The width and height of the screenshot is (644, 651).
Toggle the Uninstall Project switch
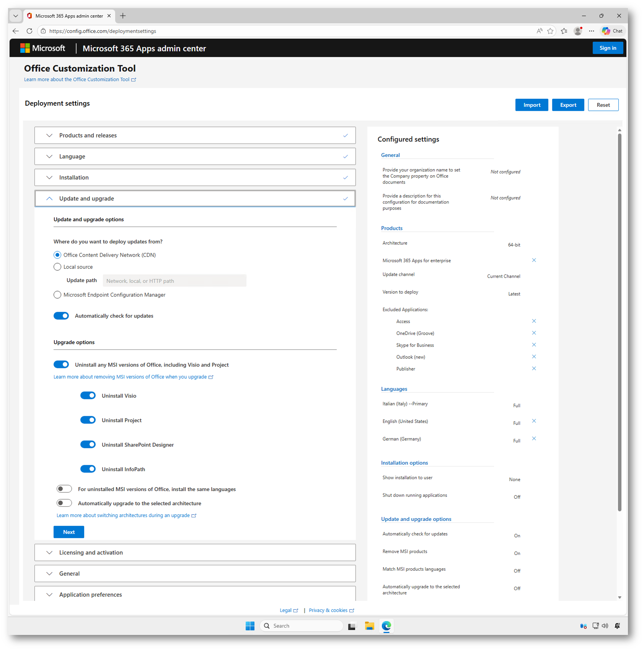(x=88, y=420)
